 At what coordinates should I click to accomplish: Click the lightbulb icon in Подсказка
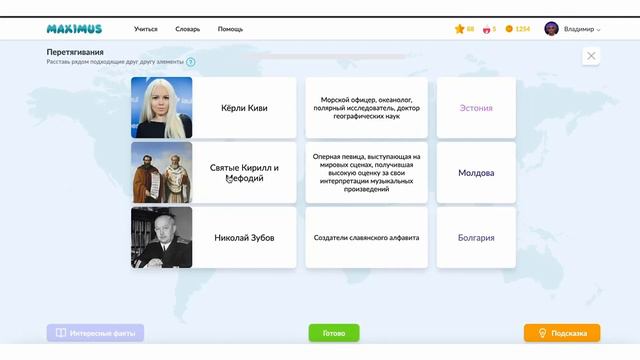point(542,333)
